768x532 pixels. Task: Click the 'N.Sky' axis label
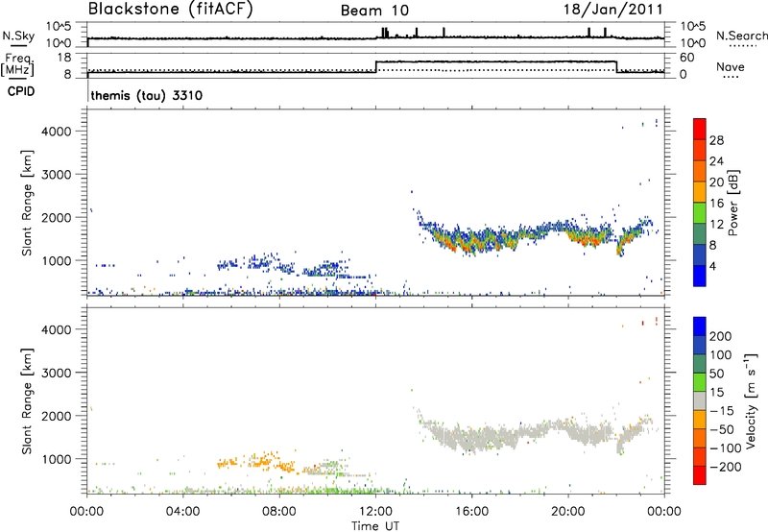tap(18, 36)
